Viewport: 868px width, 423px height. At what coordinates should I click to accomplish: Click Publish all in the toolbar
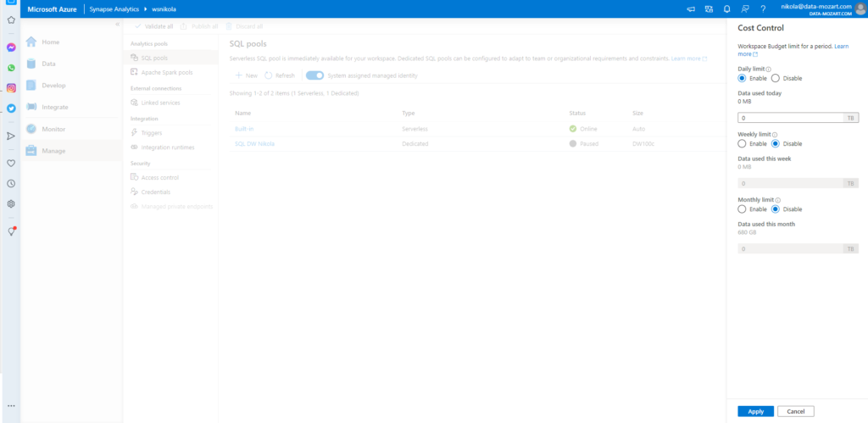[198, 26]
